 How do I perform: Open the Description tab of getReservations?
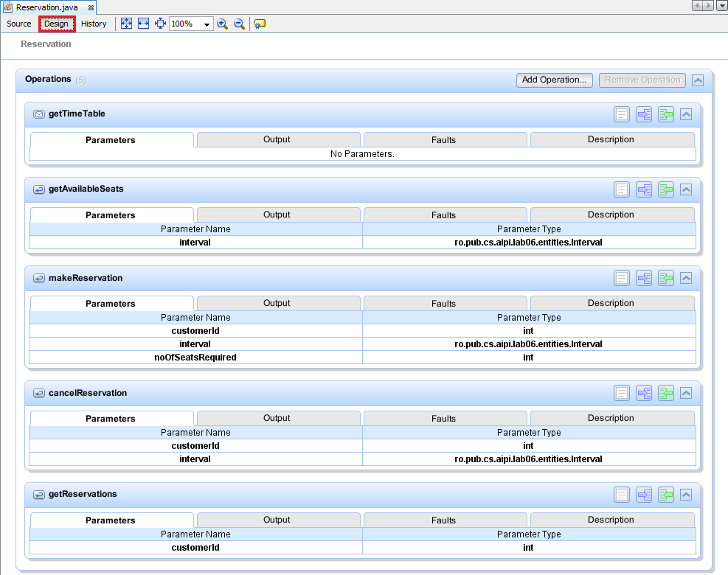click(612, 520)
